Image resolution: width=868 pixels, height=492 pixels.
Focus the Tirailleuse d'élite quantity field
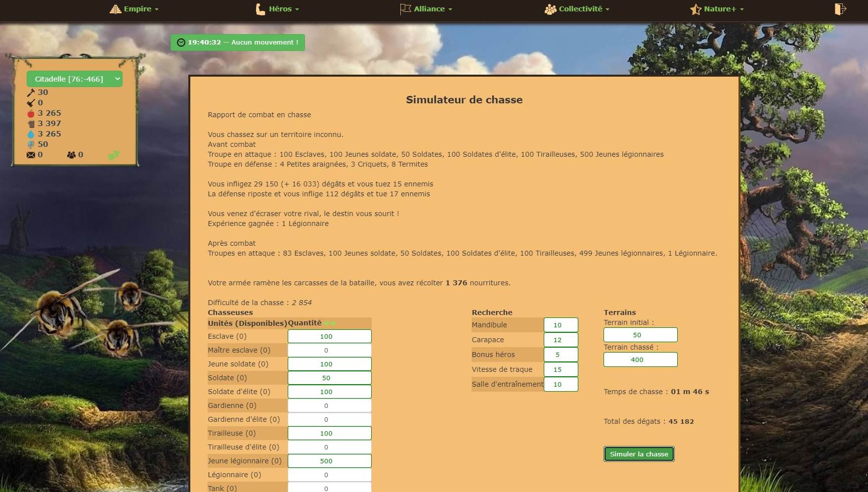[329, 447]
